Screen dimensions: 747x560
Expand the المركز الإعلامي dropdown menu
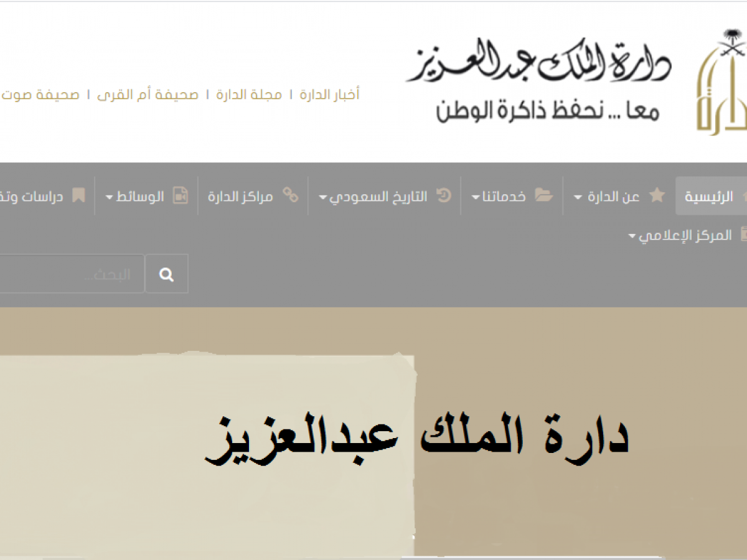click(680, 236)
